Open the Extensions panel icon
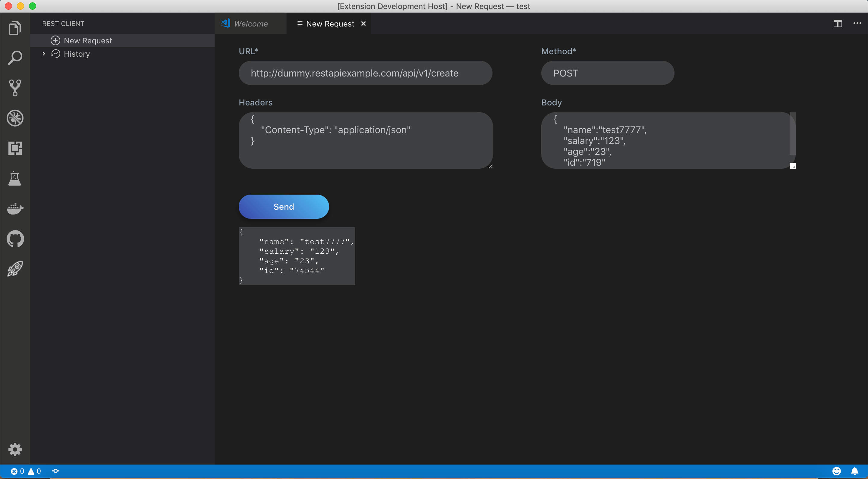Viewport: 868px width, 479px height. [x=15, y=148]
